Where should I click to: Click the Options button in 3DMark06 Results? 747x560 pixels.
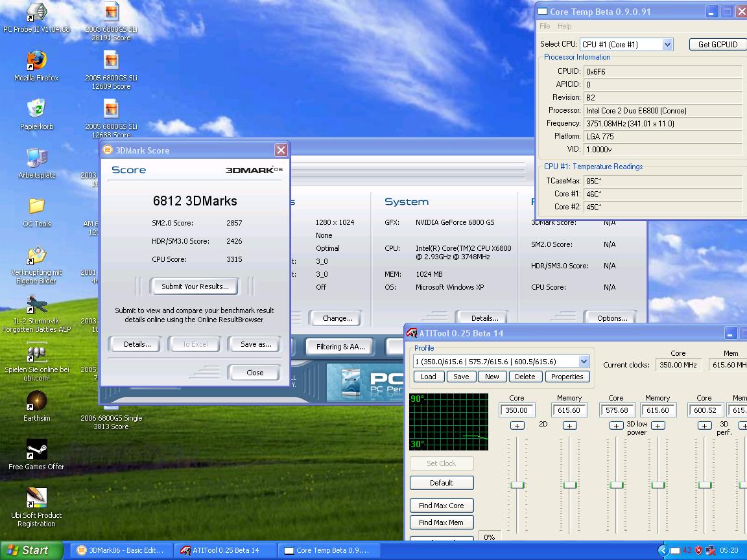(612, 318)
